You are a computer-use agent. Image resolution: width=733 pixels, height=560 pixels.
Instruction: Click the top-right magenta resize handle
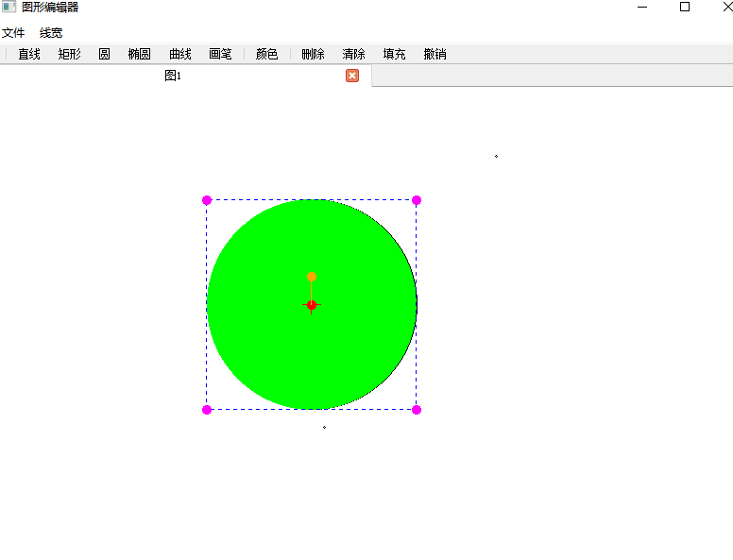point(417,200)
